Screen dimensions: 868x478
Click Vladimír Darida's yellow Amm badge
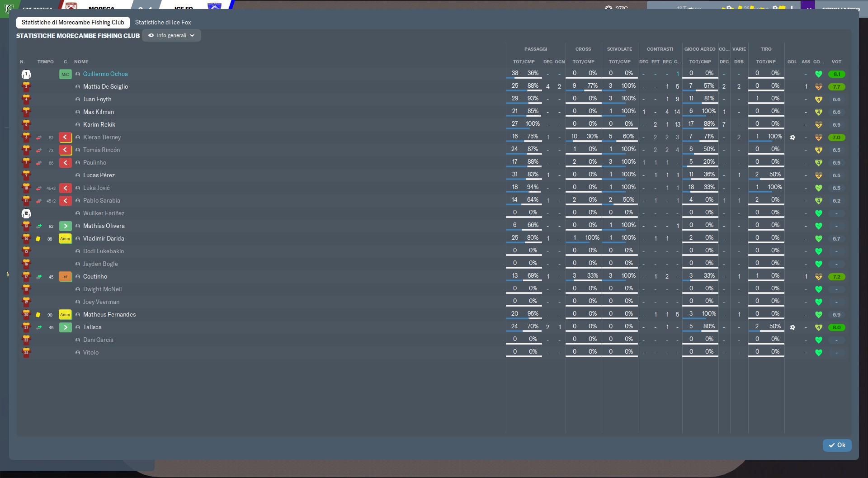[x=65, y=239]
